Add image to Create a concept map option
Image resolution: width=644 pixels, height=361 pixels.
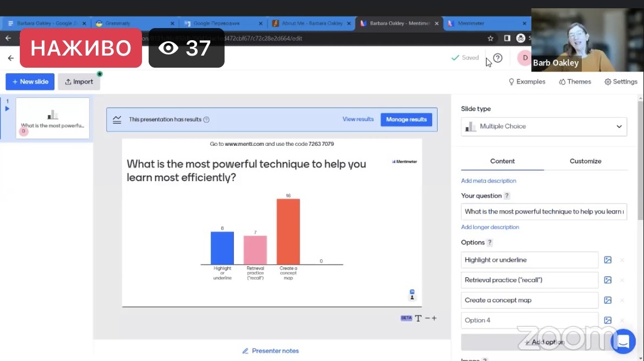[608, 300]
